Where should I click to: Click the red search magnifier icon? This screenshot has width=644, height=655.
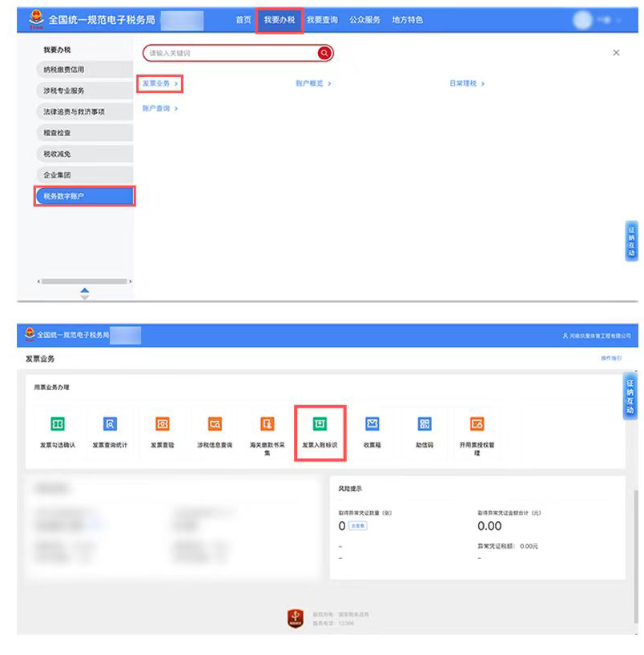[324, 53]
